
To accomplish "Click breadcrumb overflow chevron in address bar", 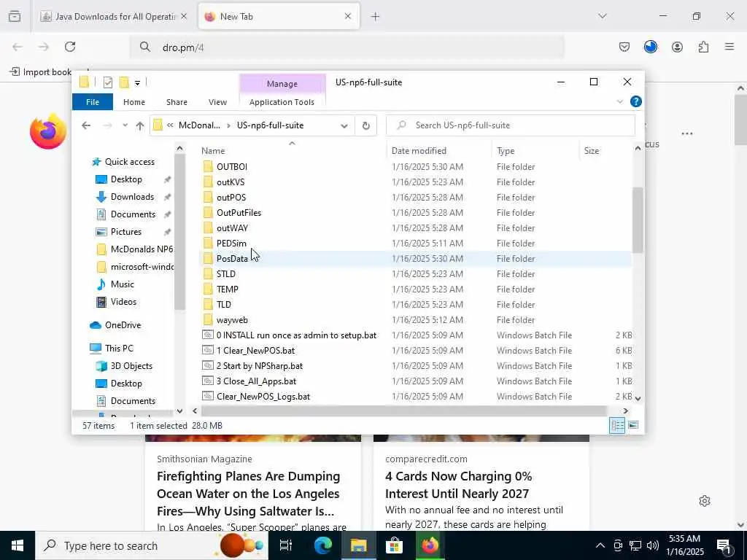I will click(x=170, y=125).
